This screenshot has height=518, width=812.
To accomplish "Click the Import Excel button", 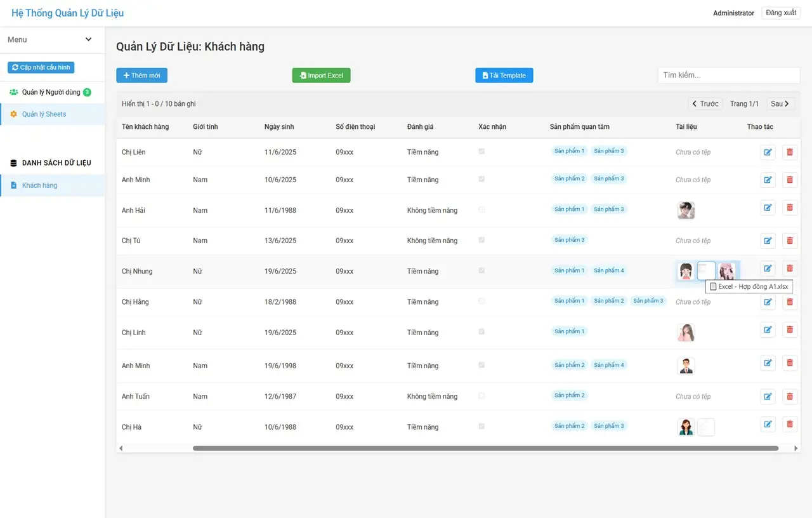I will 321,76.
